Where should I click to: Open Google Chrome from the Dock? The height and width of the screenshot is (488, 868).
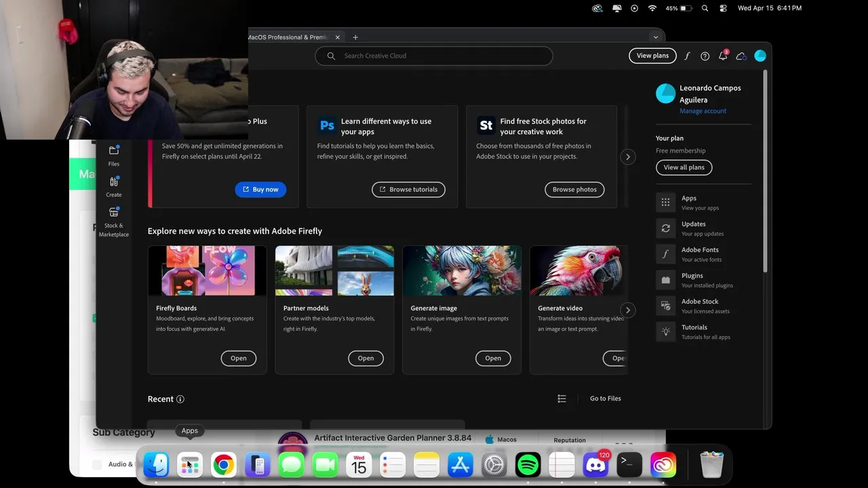[224, 465]
